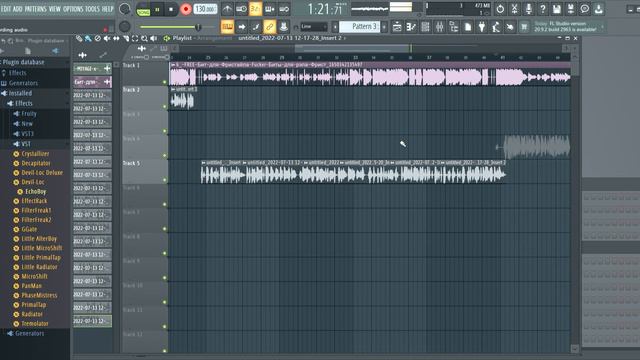The height and width of the screenshot is (360, 640).
Task: Open touch controllers hand icon
Action: (x=510, y=27)
